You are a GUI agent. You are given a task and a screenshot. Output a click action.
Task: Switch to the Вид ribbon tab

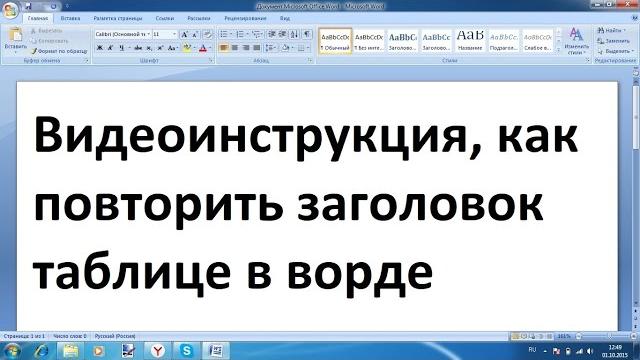pyautogui.click(x=285, y=18)
